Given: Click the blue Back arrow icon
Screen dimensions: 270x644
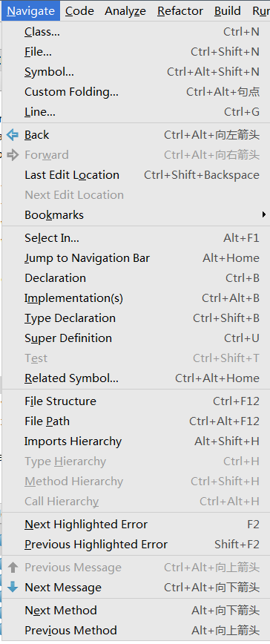Looking at the screenshot, I should (x=13, y=135).
